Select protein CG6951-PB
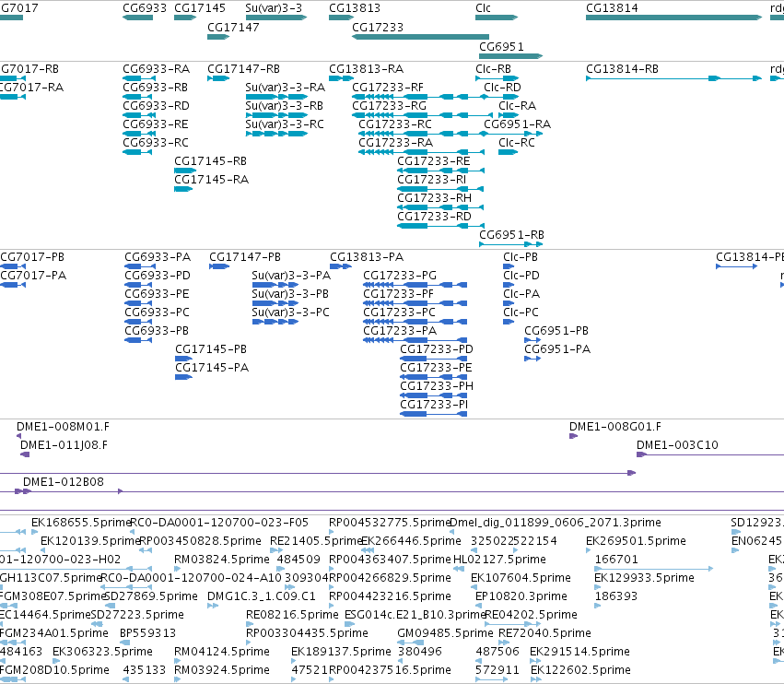Image resolution: width=784 pixels, height=684 pixels. click(x=556, y=331)
